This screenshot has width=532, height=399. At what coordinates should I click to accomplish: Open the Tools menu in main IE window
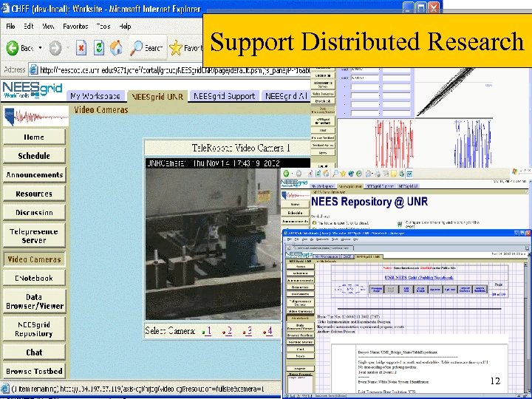click(103, 26)
